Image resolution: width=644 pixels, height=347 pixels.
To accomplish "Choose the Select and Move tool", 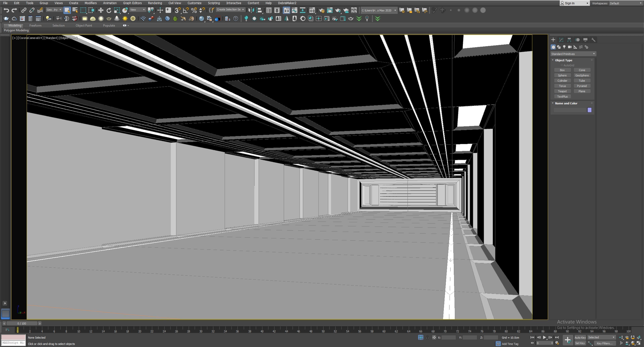I will [x=101, y=10].
